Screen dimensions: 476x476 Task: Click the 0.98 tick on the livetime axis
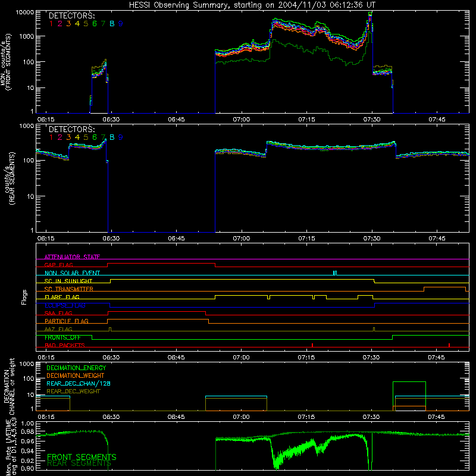point(27,432)
